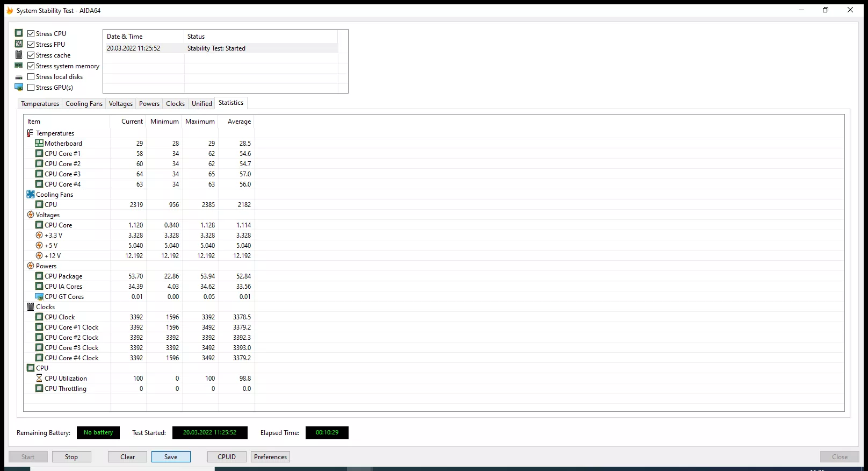Uncheck the Stress FPU checkbox

pyautogui.click(x=31, y=45)
